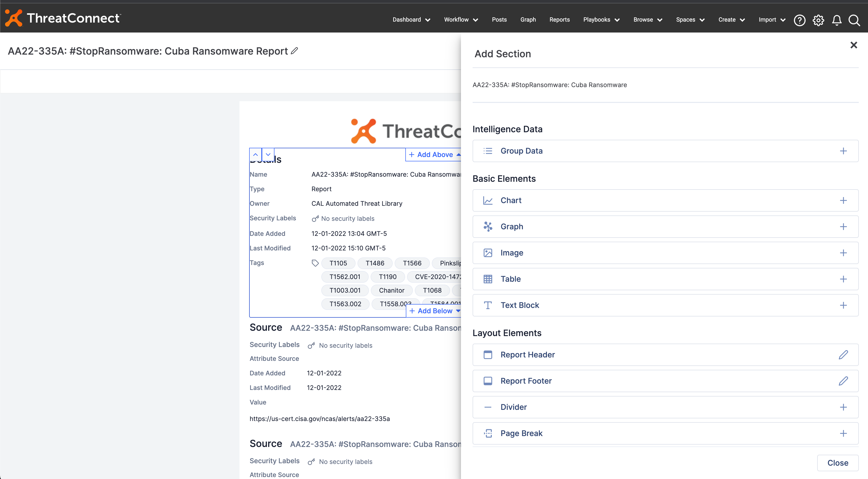Select the Page Break row

(x=665, y=434)
